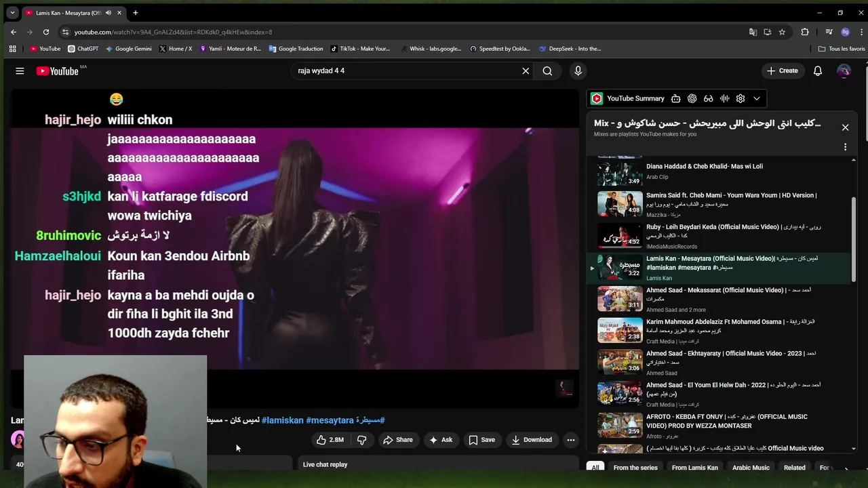This screenshot has width=868, height=488.
Task: Open Google Translate page icon
Action: pos(753,32)
